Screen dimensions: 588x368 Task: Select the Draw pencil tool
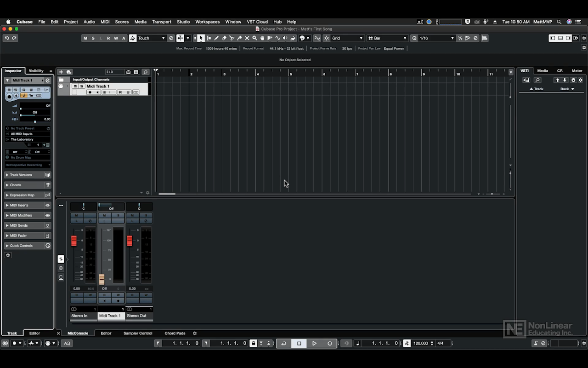tap(216, 38)
